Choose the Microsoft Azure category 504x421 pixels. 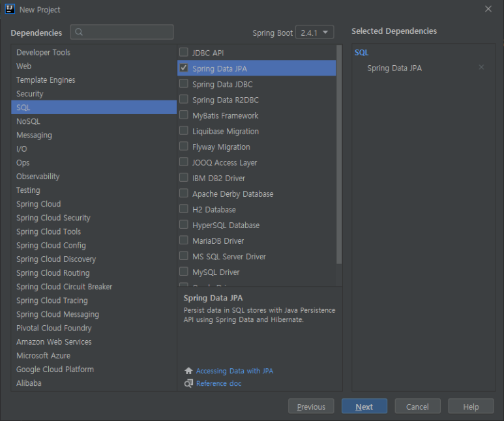(x=94, y=356)
